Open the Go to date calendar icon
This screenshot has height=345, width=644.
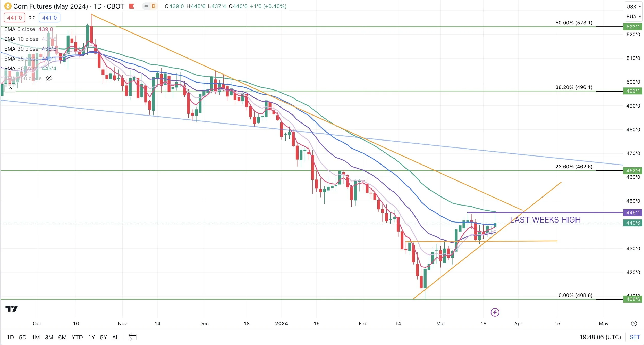[132, 337]
